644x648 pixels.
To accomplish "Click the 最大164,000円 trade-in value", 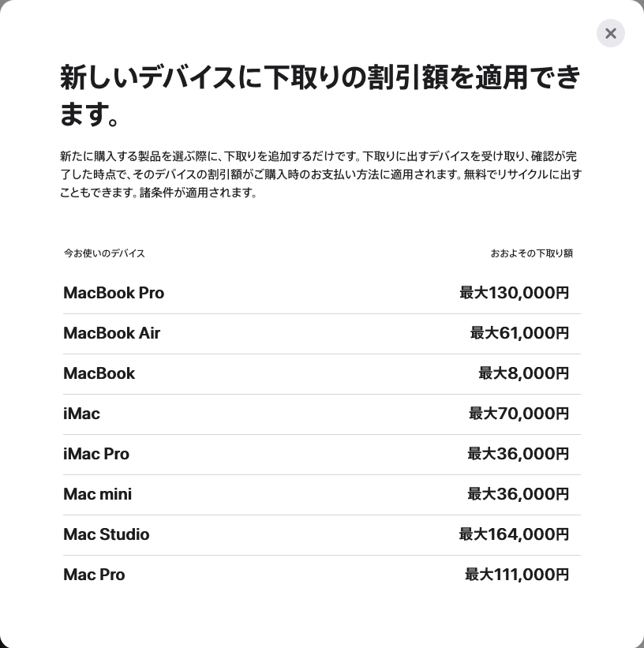I will tap(515, 534).
